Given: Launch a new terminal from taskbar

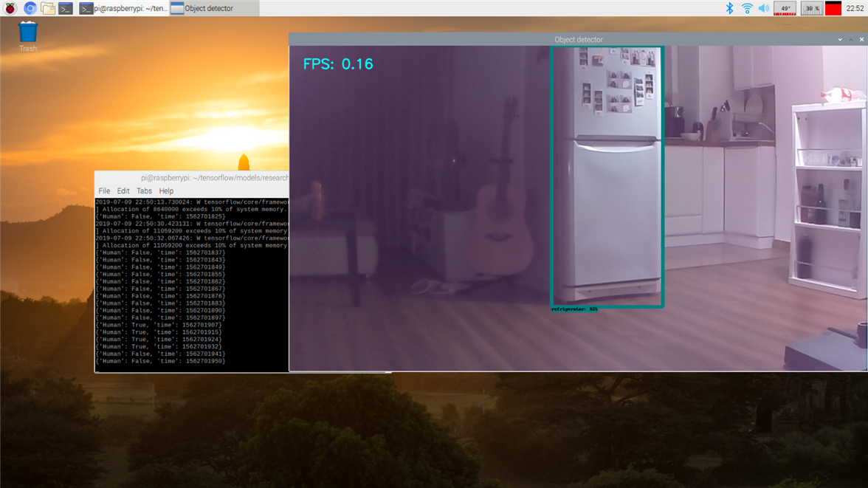Looking at the screenshot, I should [66, 8].
